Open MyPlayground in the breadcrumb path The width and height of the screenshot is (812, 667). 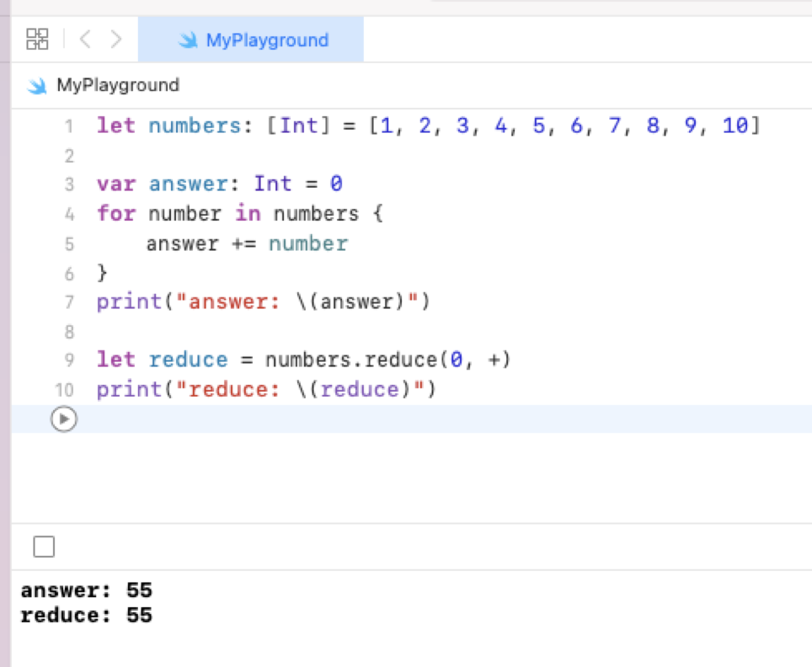click(x=118, y=84)
